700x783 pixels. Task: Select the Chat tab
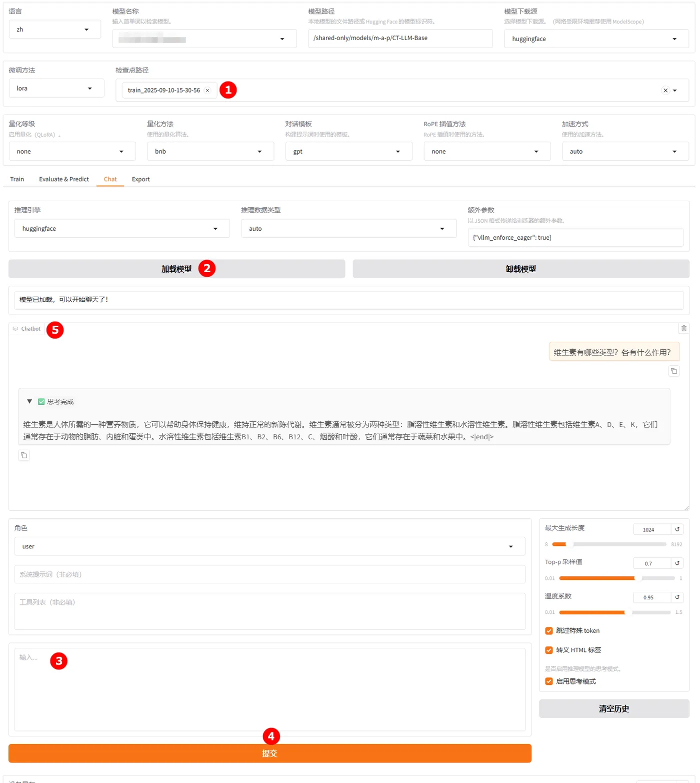coord(110,179)
